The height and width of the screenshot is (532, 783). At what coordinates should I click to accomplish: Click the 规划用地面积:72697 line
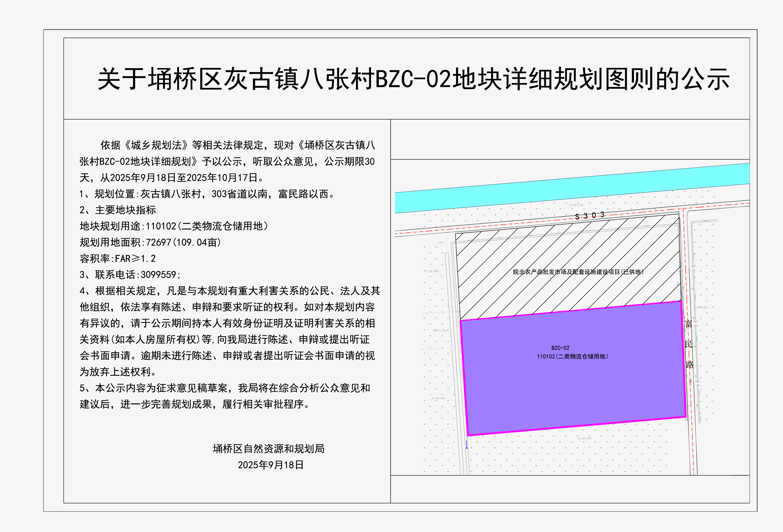coord(150,242)
